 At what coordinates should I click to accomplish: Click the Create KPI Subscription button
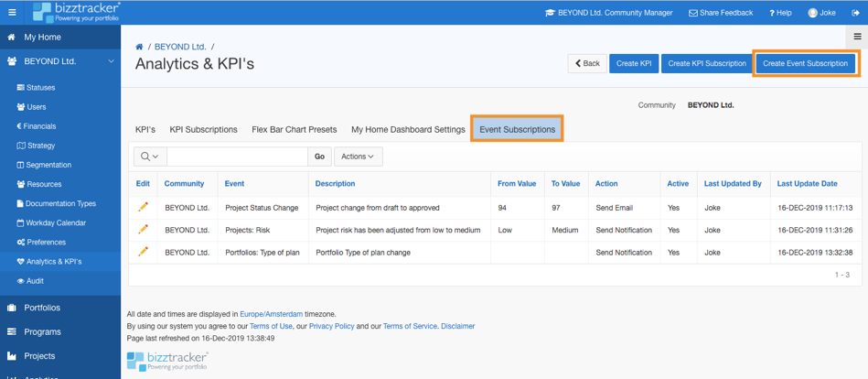(x=707, y=64)
